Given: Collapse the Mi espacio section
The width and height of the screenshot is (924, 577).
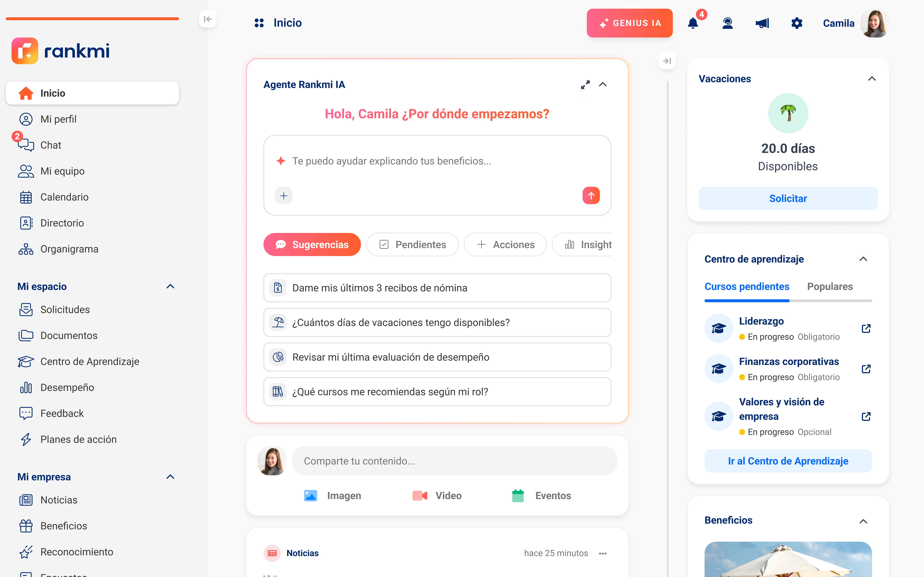Looking at the screenshot, I should click(x=170, y=287).
